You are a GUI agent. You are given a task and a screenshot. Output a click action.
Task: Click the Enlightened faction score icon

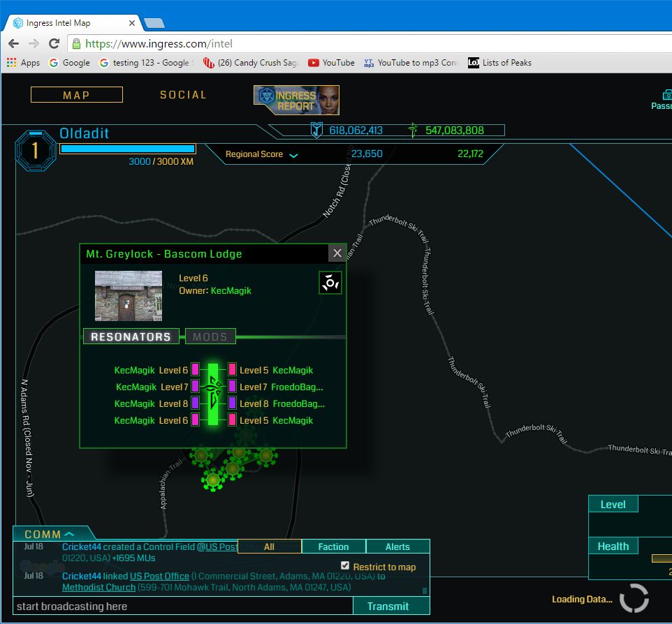pyautogui.click(x=413, y=130)
